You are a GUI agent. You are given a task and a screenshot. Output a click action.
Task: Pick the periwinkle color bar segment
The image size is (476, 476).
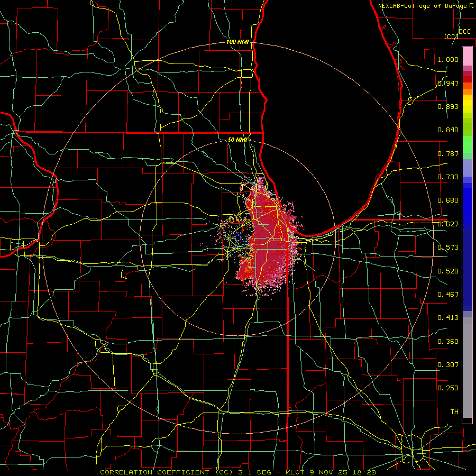pos(467,168)
